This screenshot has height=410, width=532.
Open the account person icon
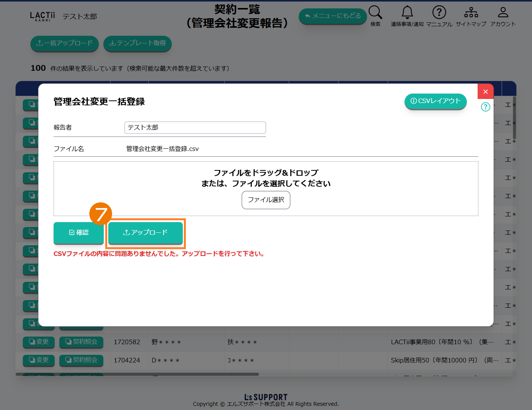pyautogui.click(x=503, y=13)
